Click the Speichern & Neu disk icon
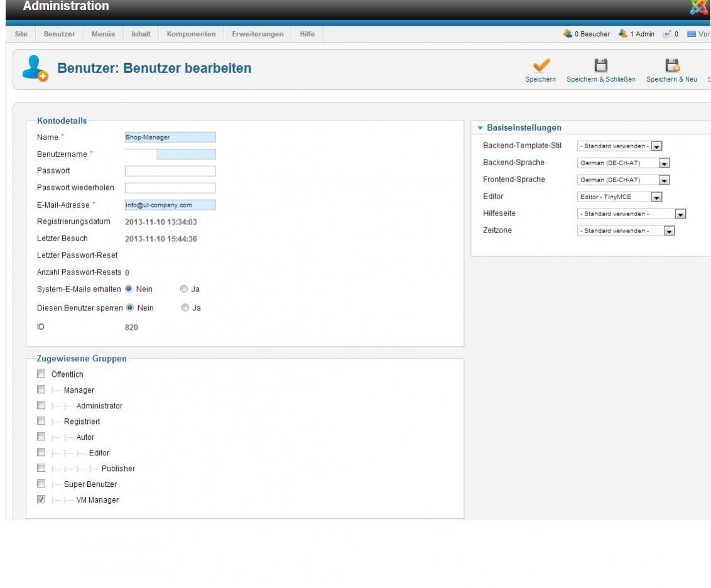Screen dimensions: 711x588 [x=671, y=65]
